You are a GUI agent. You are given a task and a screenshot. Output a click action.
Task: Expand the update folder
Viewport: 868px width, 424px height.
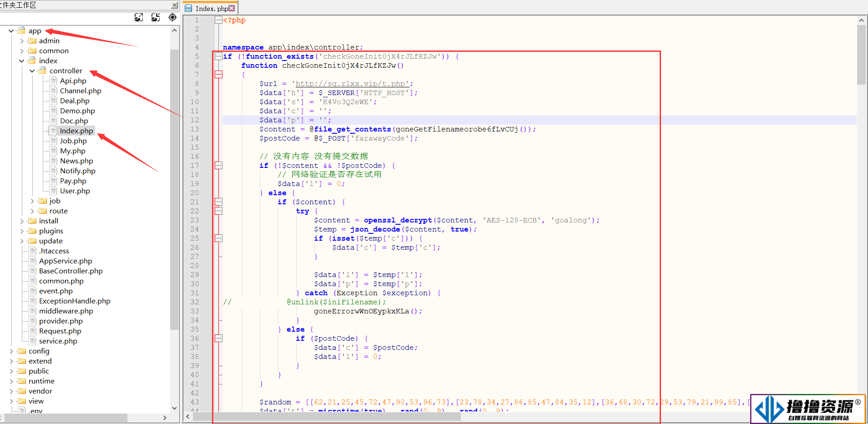coord(21,241)
